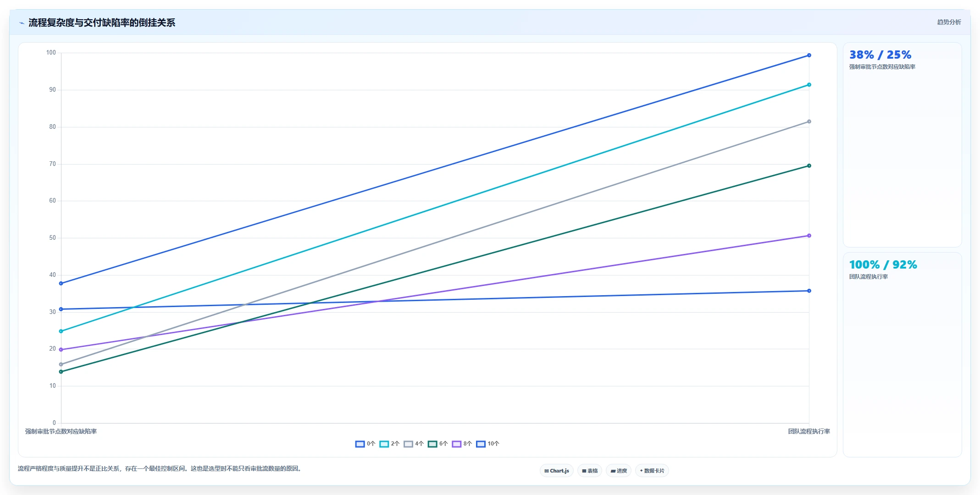Click the Chart.js tag
Screen dimensions: 980x495
pos(557,471)
